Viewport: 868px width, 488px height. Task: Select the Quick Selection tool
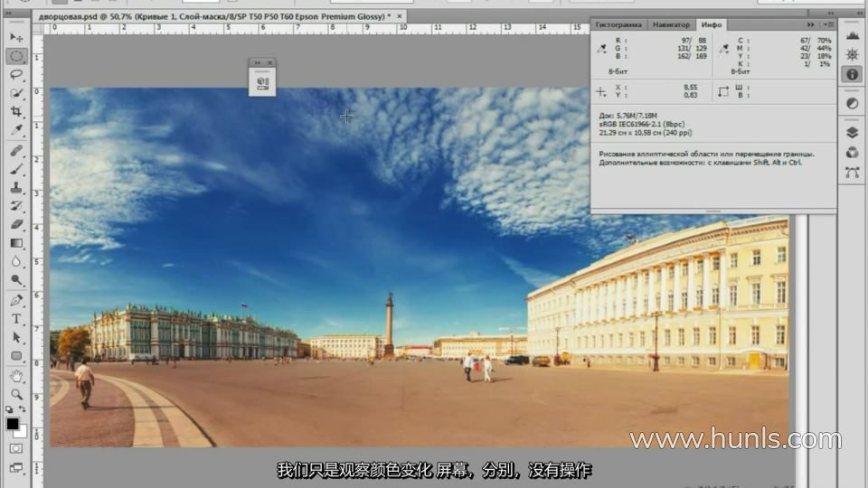16,93
